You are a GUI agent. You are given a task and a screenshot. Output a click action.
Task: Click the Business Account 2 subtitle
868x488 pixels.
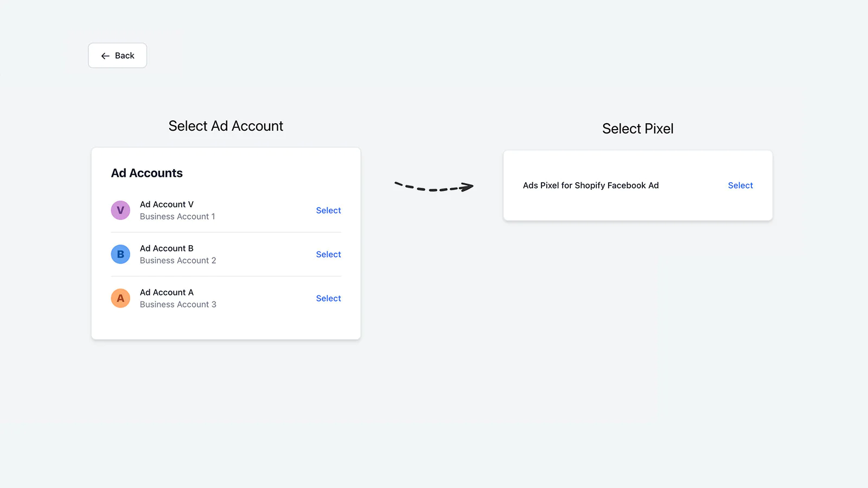[x=178, y=260]
